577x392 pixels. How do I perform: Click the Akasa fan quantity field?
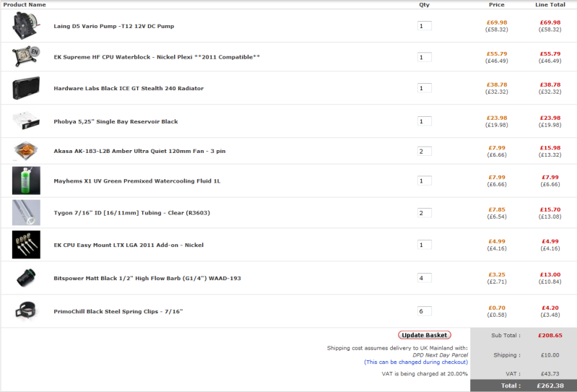coord(425,151)
